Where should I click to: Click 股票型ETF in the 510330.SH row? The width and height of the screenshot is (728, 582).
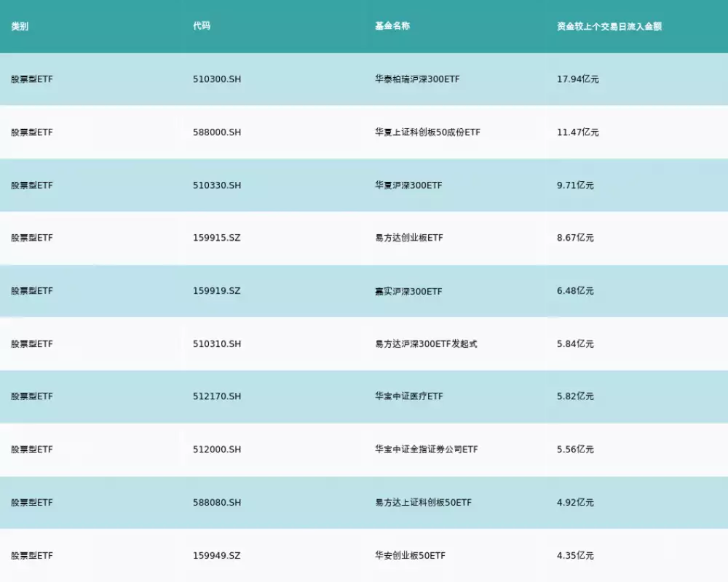(32, 186)
